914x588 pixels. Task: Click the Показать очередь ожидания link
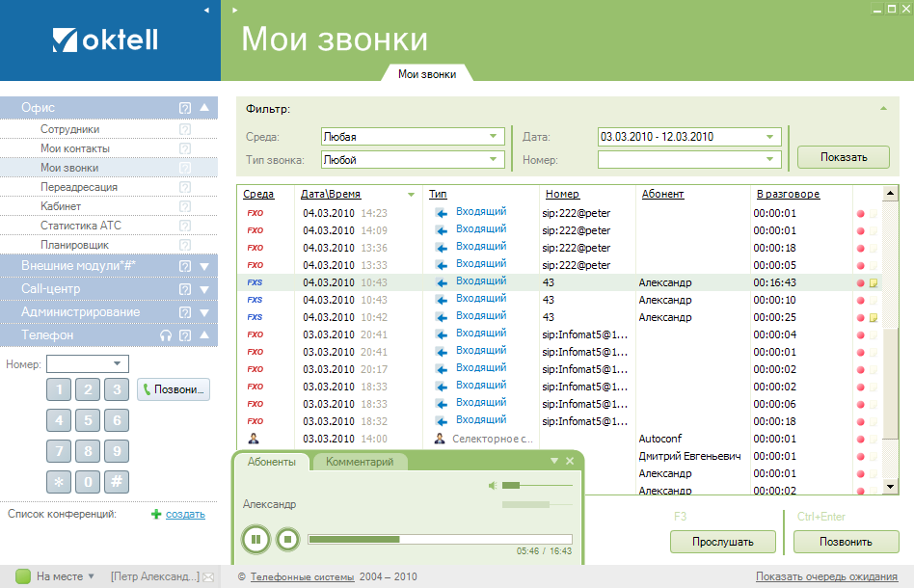pos(826,577)
